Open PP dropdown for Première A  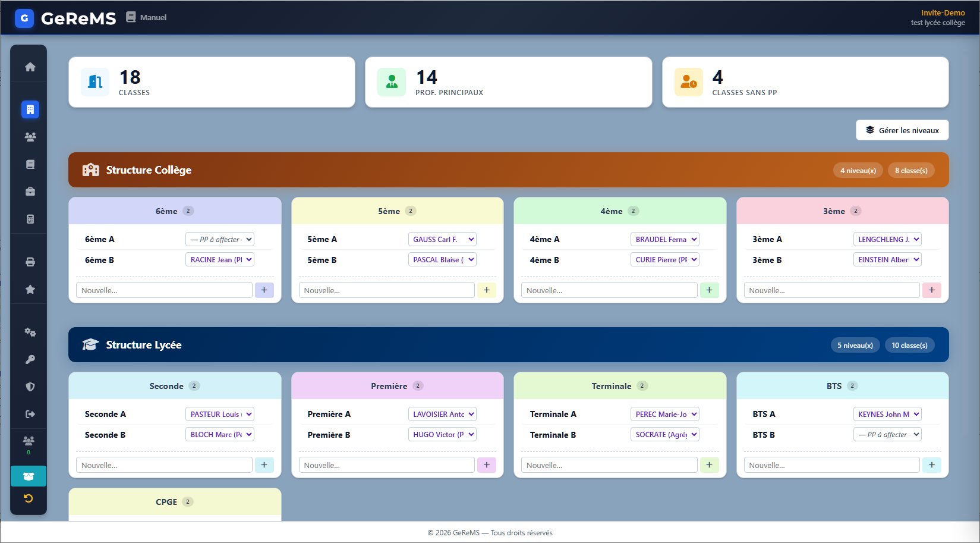pyautogui.click(x=442, y=414)
